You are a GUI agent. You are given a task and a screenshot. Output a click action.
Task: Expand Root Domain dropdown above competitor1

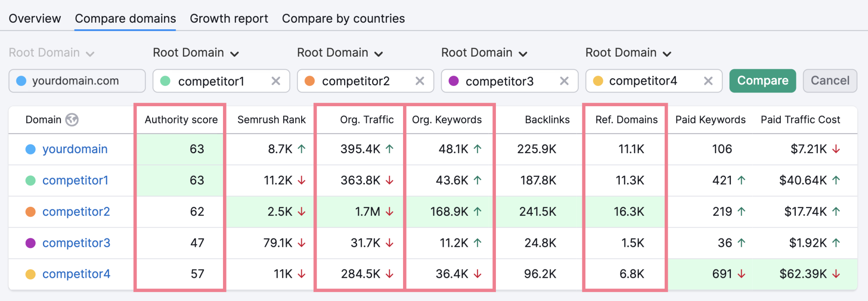pyautogui.click(x=196, y=53)
